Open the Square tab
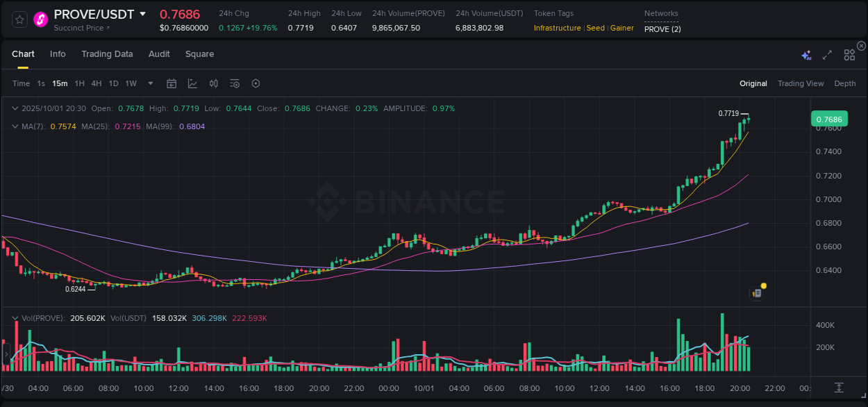Screen dimensions: 868x407 pyautogui.click(x=199, y=53)
